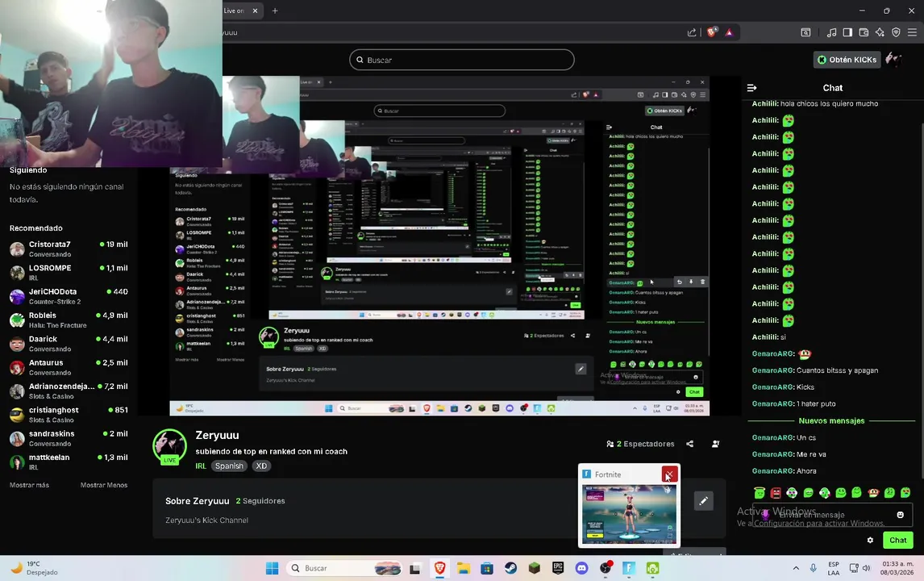Pick the green halo angel emote
924x581 pixels.
pos(760,492)
